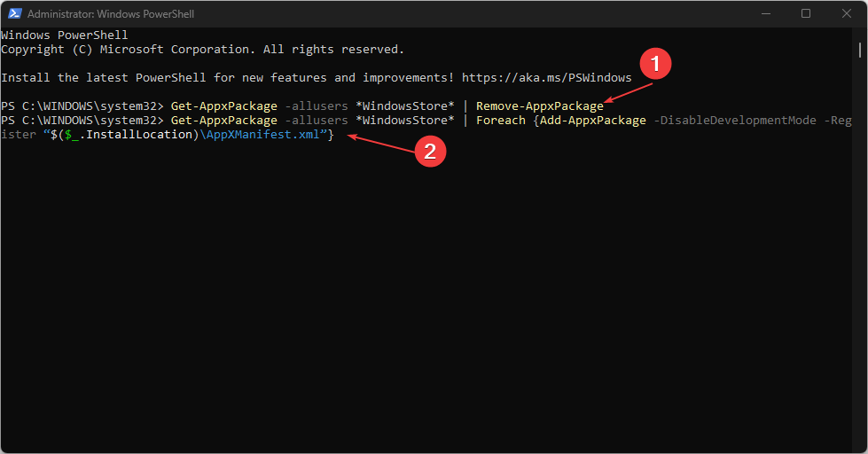Click 'Add-AppxPackage' in the second command
868x454 pixels.
tap(593, 120)
